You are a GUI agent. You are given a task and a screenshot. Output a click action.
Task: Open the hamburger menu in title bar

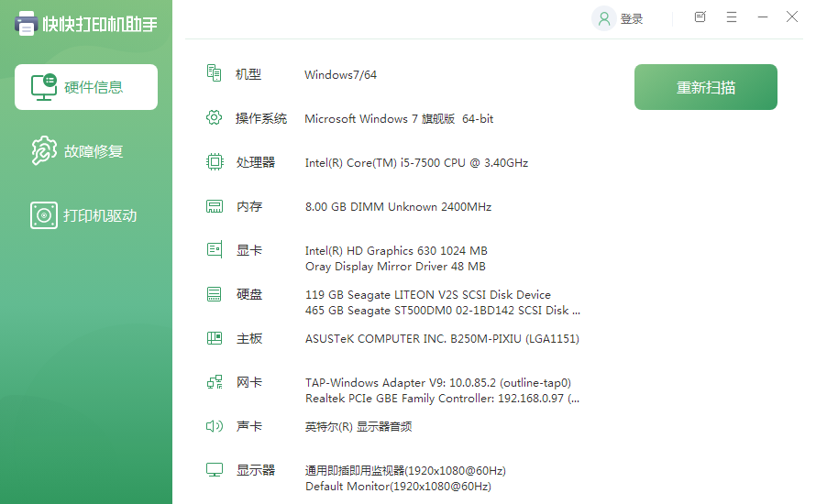732,17
